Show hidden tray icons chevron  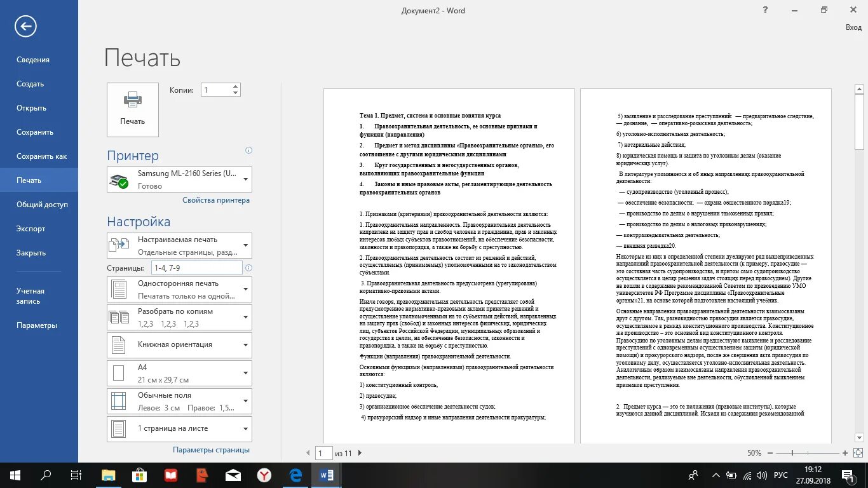click(x=716, y=475)
